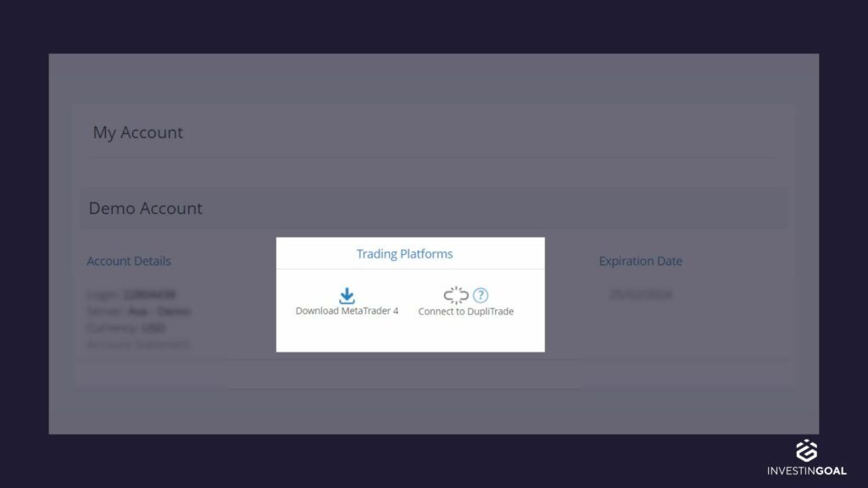Select the "Connect to DupliTrade" text link

pos(466,312)
